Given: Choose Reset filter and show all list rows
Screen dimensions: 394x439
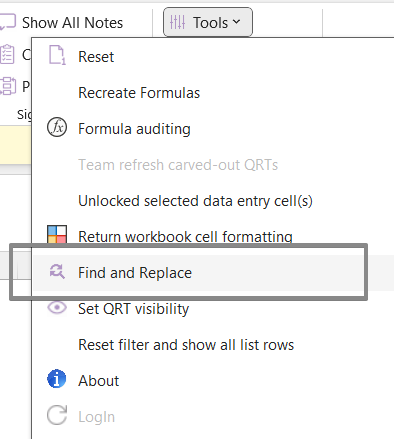Looking at the screenshot, I should pyautogui.click(x=186, y=345).
